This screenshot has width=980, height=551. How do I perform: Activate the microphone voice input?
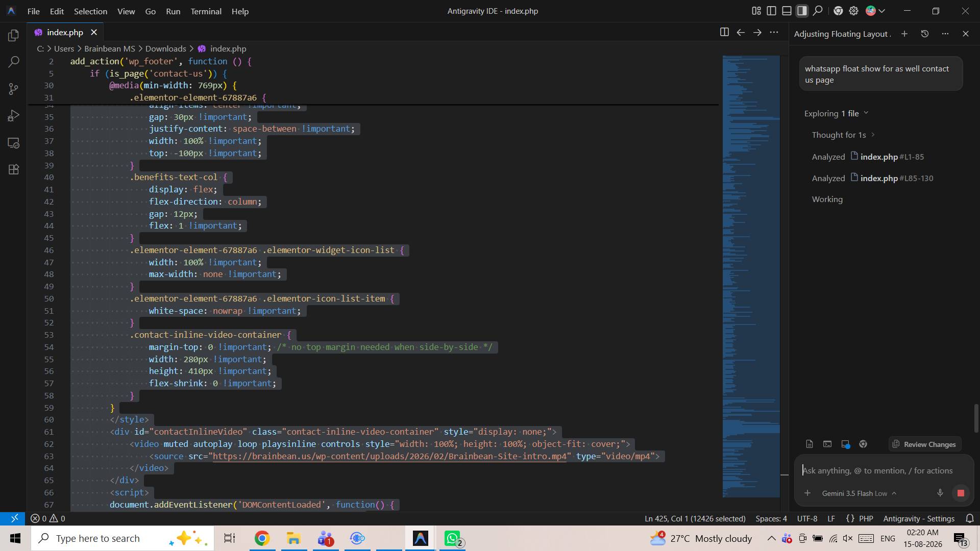coord(940,493)
